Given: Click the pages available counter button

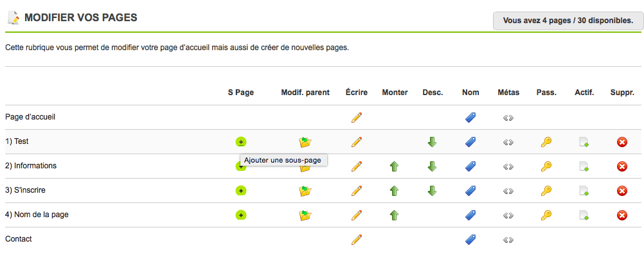Looking at the screenshot, I should [568, 21].
